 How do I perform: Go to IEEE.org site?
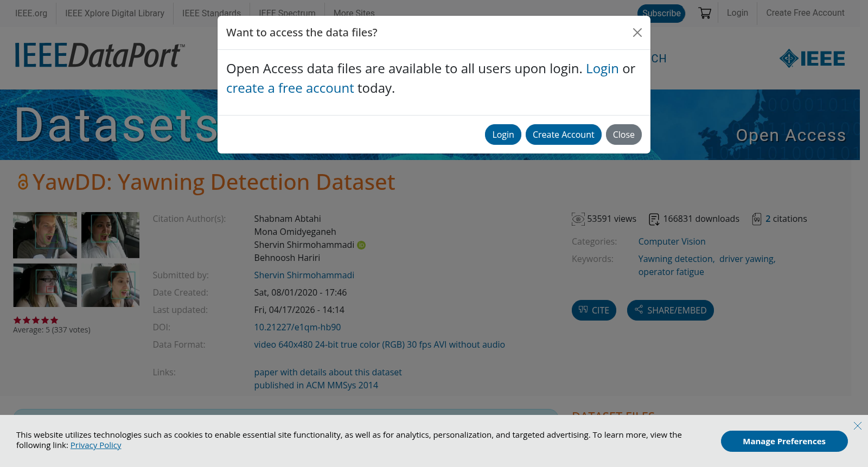pyautogui.click(x=31, y=13)
